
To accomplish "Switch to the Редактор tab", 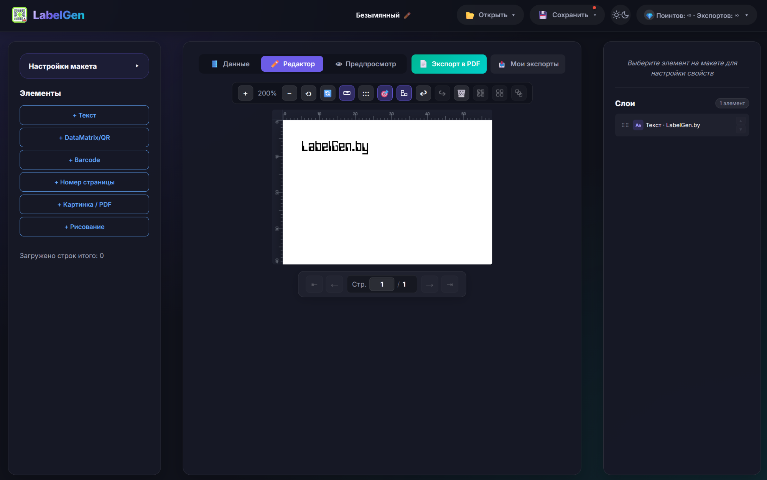I will [292, 64].
